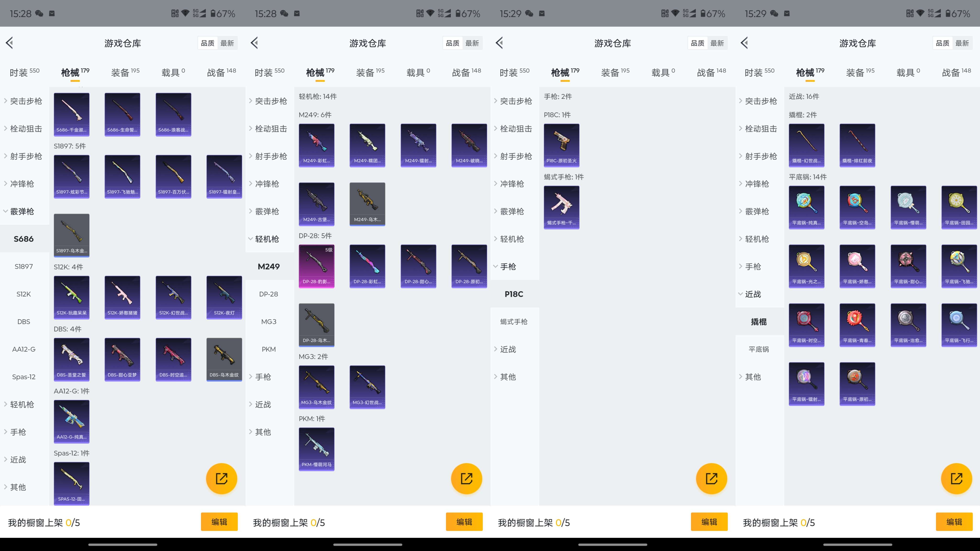
Task: Tap the share button on the 近战 melee screen
Action: (x=956, y=478)
